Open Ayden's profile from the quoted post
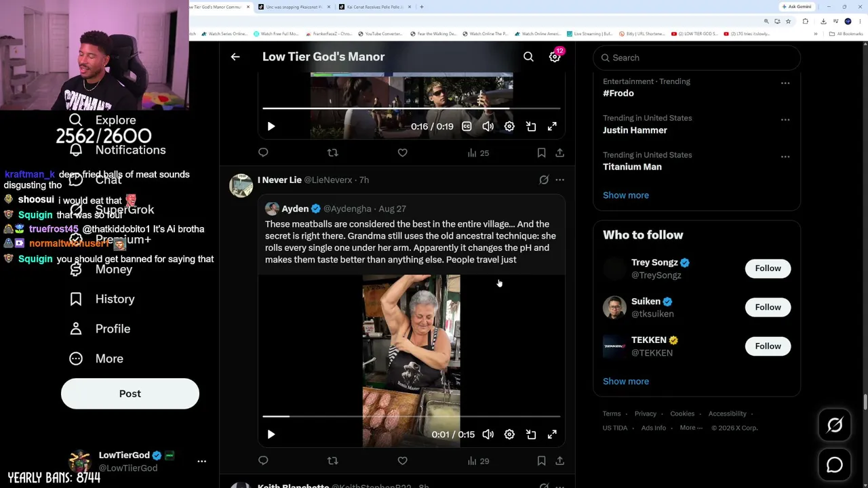 coord(295,209)
